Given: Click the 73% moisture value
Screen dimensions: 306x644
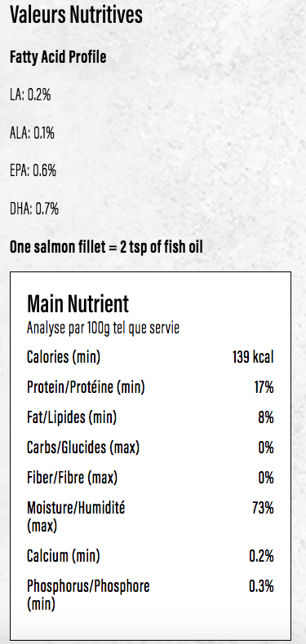Looking at the screenshot, I should (x=264, y=509).
